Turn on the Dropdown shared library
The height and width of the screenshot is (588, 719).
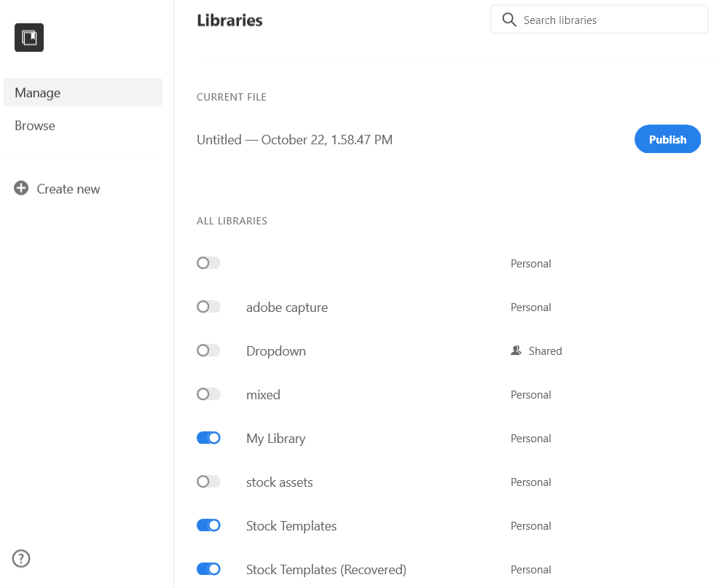click(208, 350)
